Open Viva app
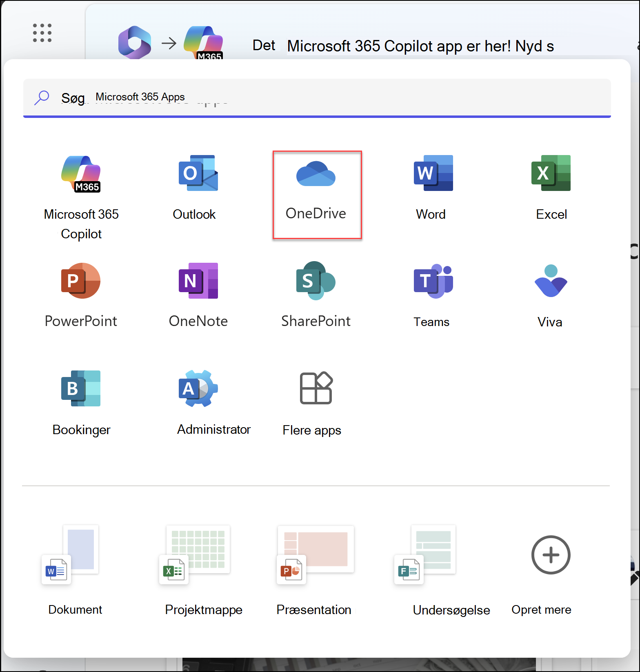 click(x=551, y=295)
